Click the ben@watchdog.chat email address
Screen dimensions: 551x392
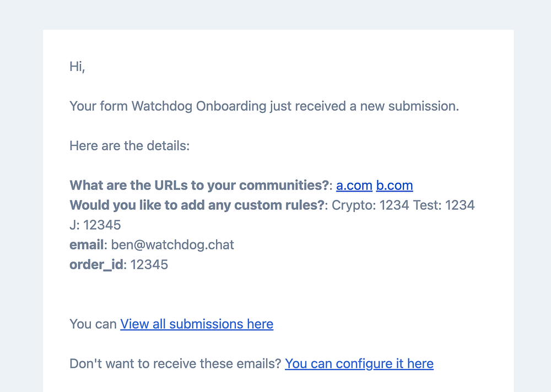point(172,245)
